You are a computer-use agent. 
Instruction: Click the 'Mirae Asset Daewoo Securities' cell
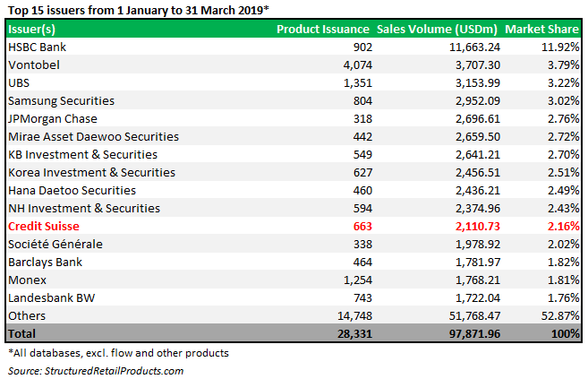pyautogui.click(x=93, y=136)
